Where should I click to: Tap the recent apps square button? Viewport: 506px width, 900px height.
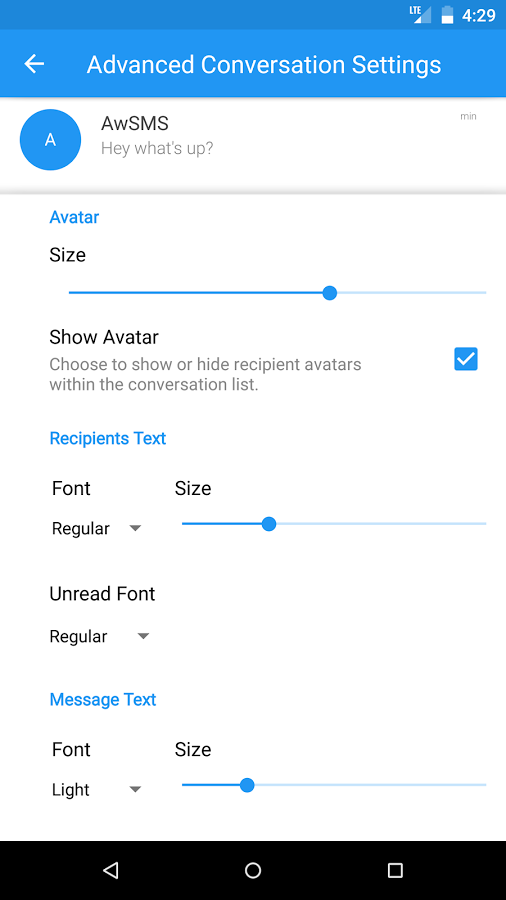(395, 870)
